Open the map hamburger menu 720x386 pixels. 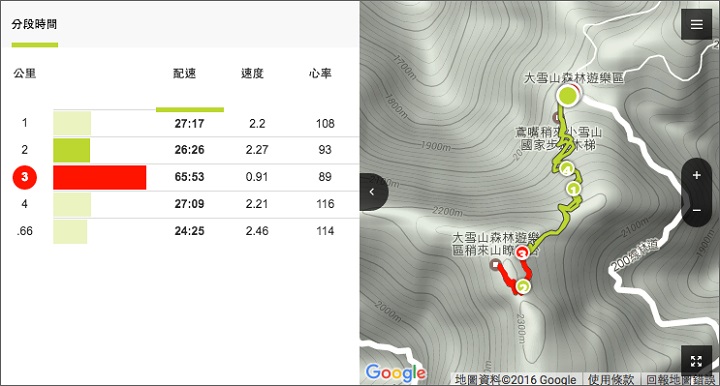point(696,24)
